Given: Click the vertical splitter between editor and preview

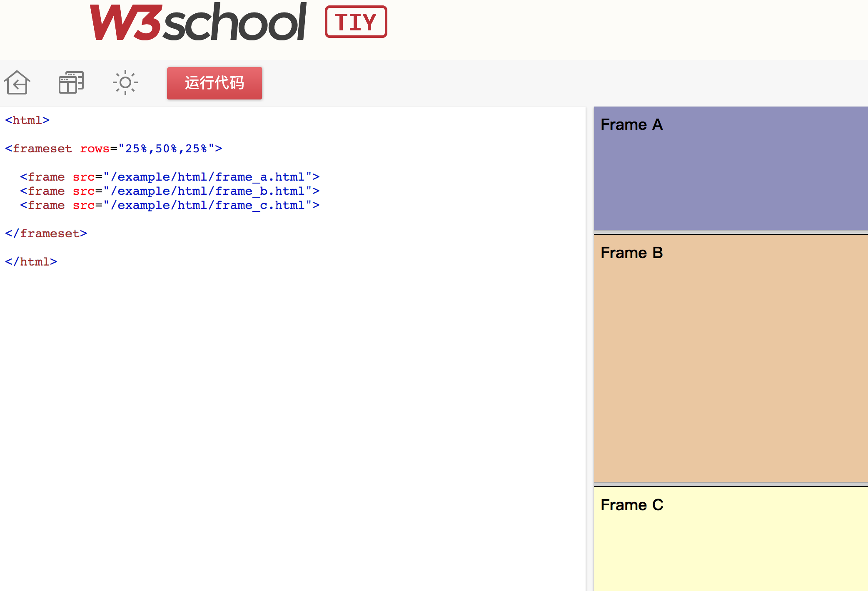Looking at the screenshot, I should tap(589, 349).
